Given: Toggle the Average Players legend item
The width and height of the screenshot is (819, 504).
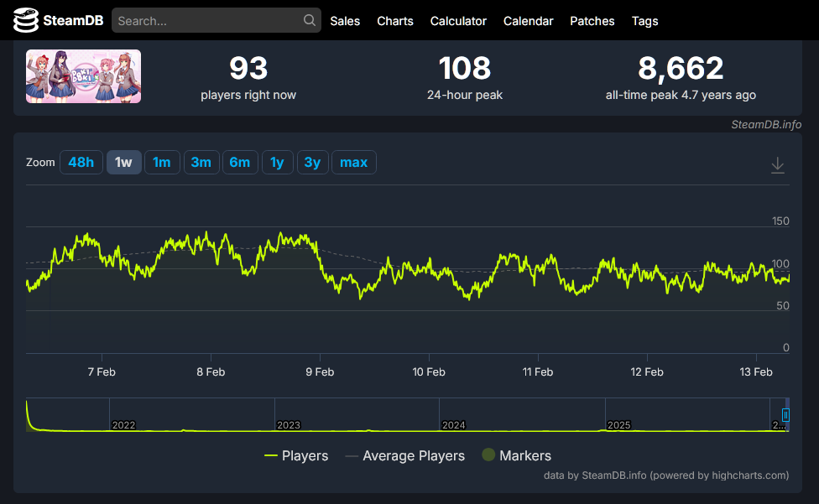Looking at the screenshot, I should pyautogui.click(x=404, y=455).
